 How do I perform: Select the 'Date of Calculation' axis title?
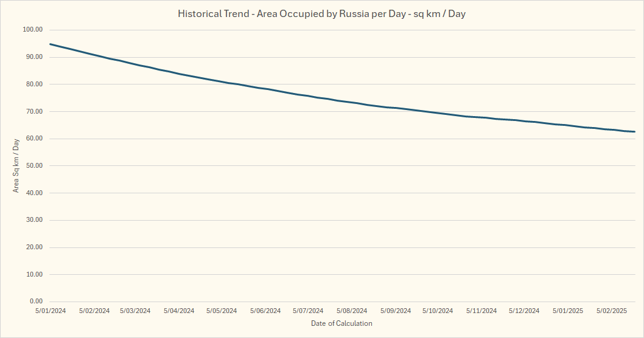341,323
